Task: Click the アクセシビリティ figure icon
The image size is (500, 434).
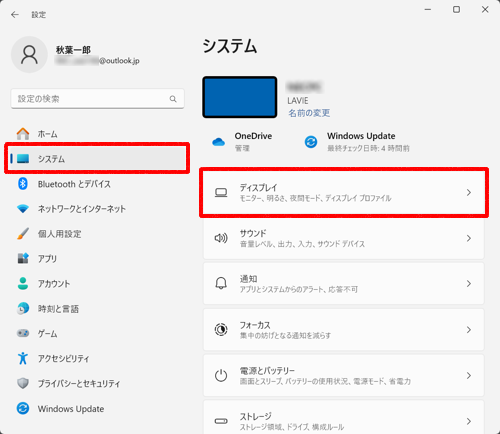Action: click(23, 358)
